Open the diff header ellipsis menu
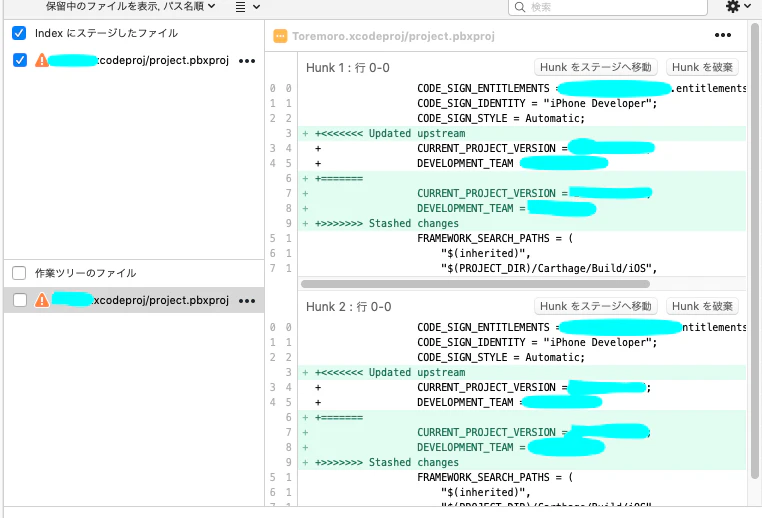This screenshot has height=518, width=762. tap(723, 35)
